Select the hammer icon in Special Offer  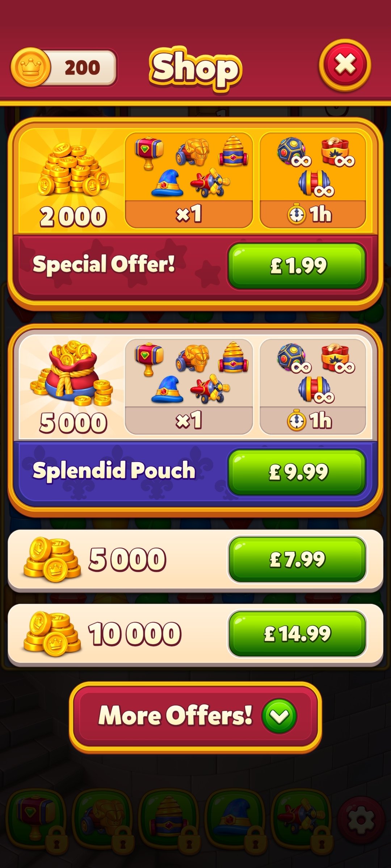pyautogui.click(x=149, y=153)
